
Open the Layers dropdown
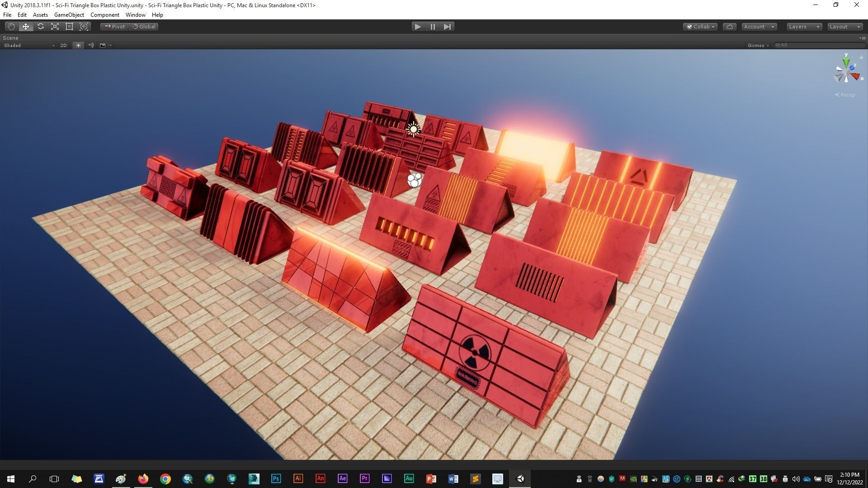click(x=803, y=27)
